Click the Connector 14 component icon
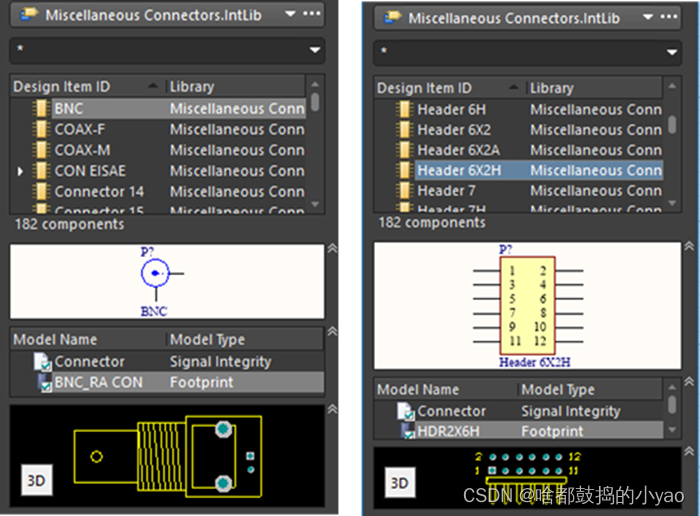The height and width of the screenshot is (516, 700). [42, 192]
